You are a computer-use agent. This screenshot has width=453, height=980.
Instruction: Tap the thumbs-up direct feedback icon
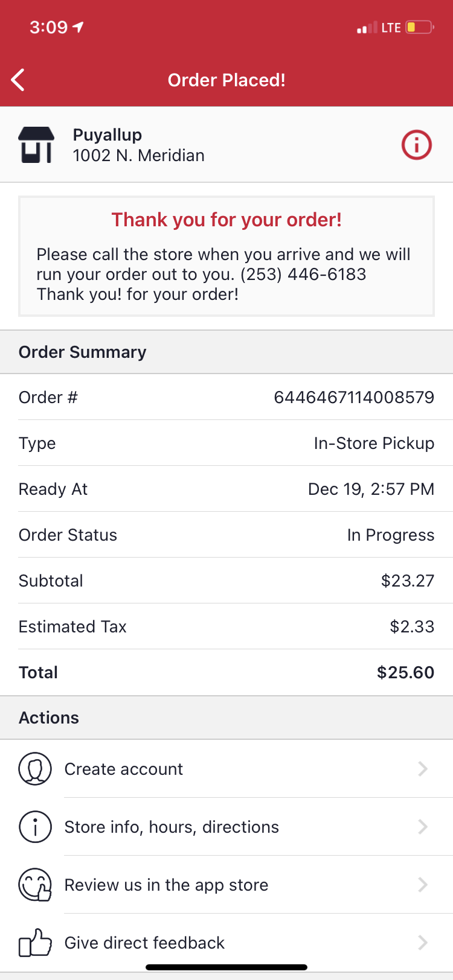click(35, 943)
